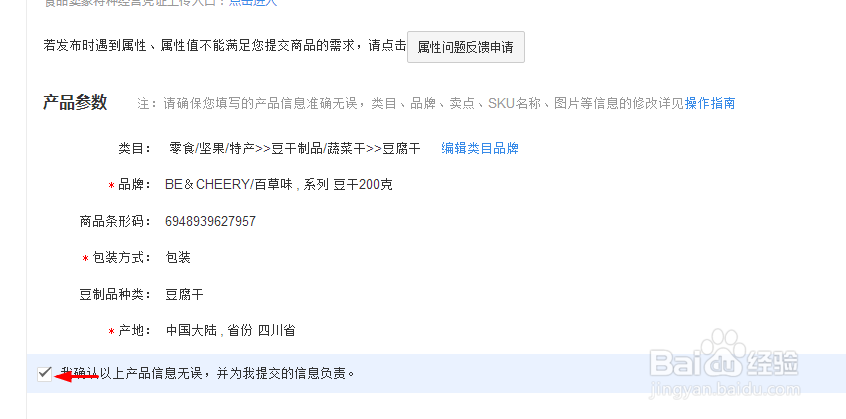Viewport: 846px width, 419px height.
Task: Click the 产品参数 section heading
Action: point(75,102)
